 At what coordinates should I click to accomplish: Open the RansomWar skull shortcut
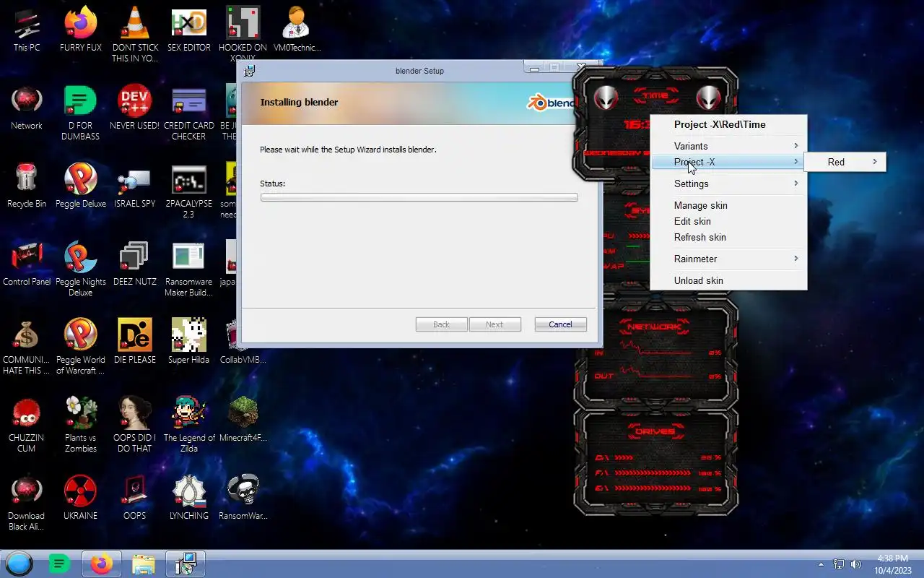tap(243, 497)
